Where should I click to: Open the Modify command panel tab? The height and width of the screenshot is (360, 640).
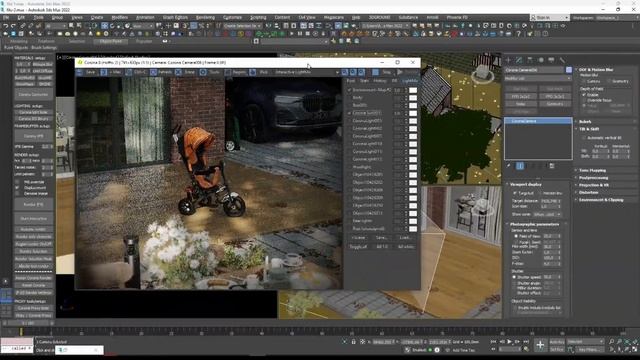pyautogui.click(x=519, y=60)
